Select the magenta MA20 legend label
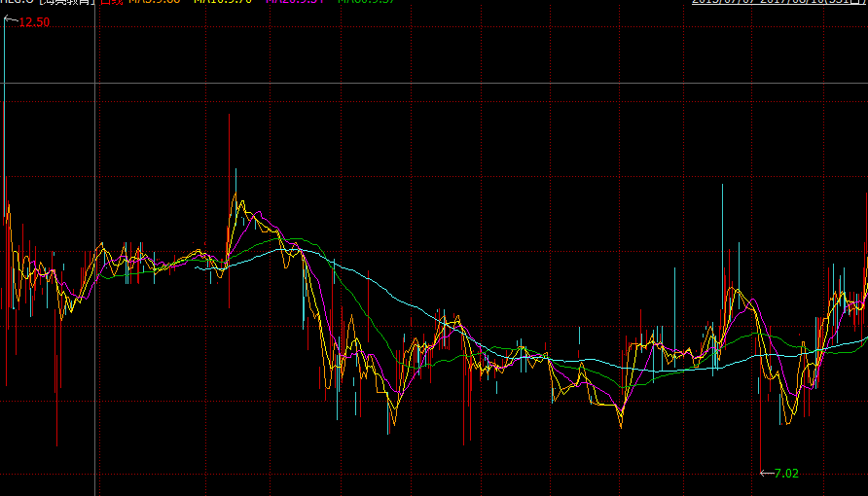The width and height of the screenshot is (868, 496). [x=295, y=2]
